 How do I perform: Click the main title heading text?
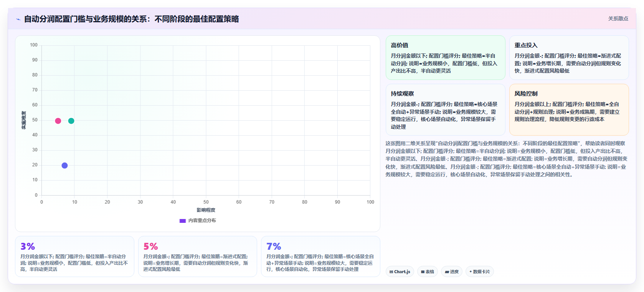(x=132, y=19)
